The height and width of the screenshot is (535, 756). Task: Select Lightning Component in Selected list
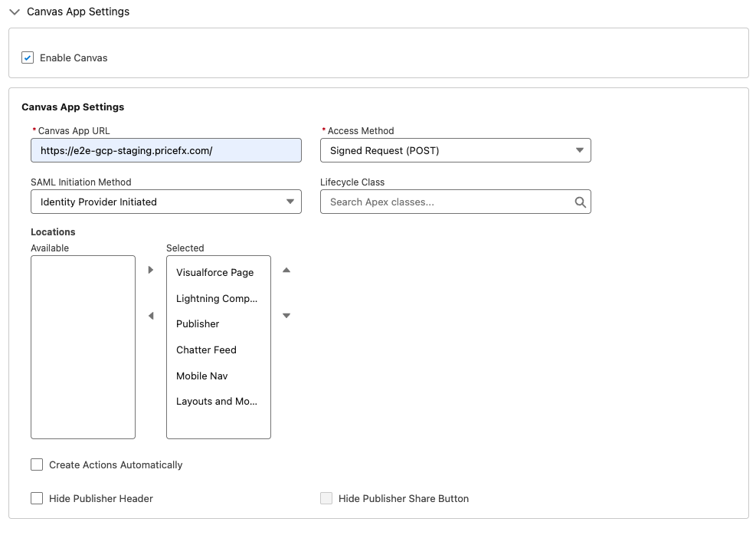[217, 298]
